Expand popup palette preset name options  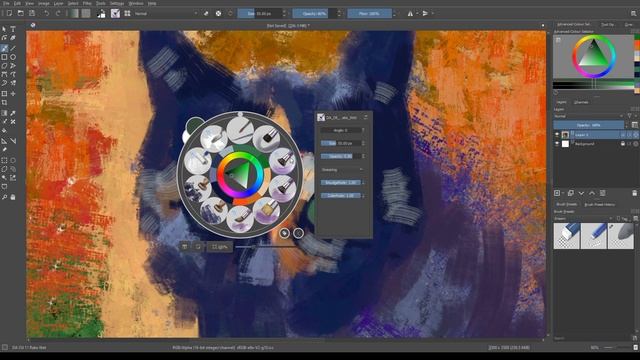click(x=366, y=118)
